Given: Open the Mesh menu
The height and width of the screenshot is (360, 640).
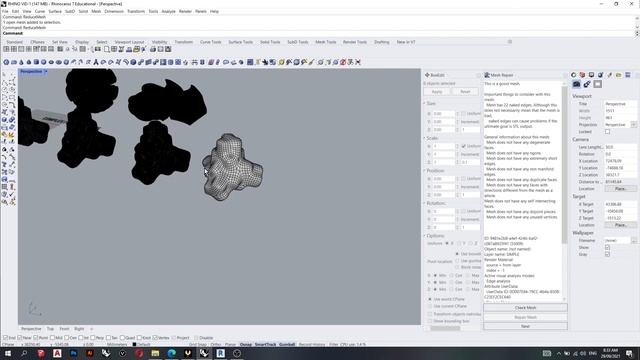Looking at the screenshot, I should click(x=96, y=11).
